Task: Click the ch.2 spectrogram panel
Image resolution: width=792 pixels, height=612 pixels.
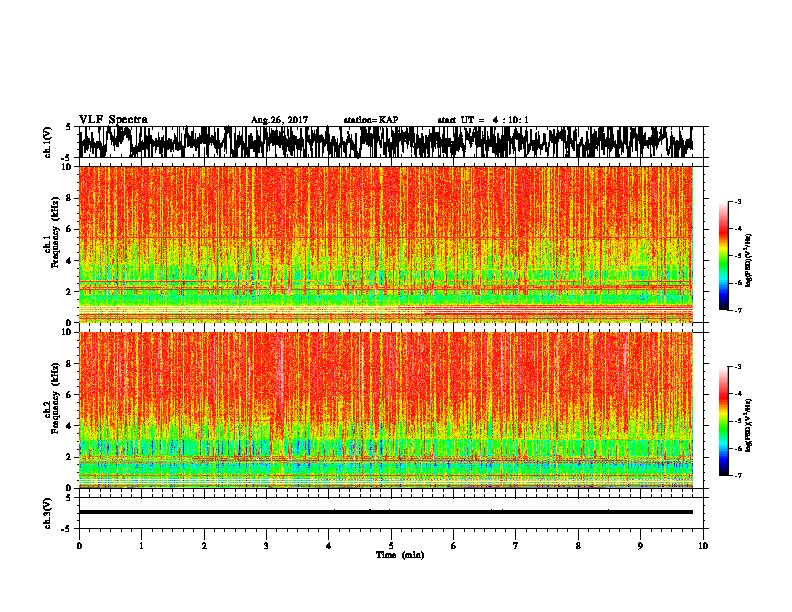Action: 386,410
